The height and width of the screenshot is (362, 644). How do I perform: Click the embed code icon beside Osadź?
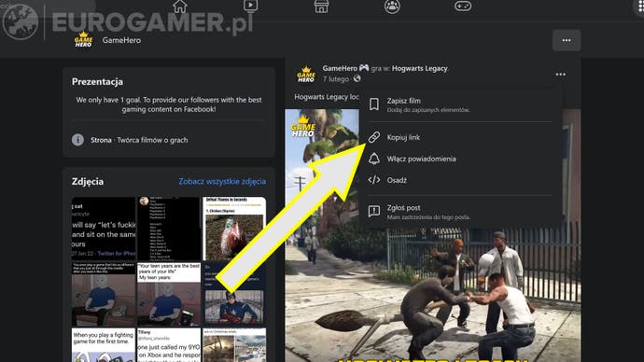(x=373, y=180)
